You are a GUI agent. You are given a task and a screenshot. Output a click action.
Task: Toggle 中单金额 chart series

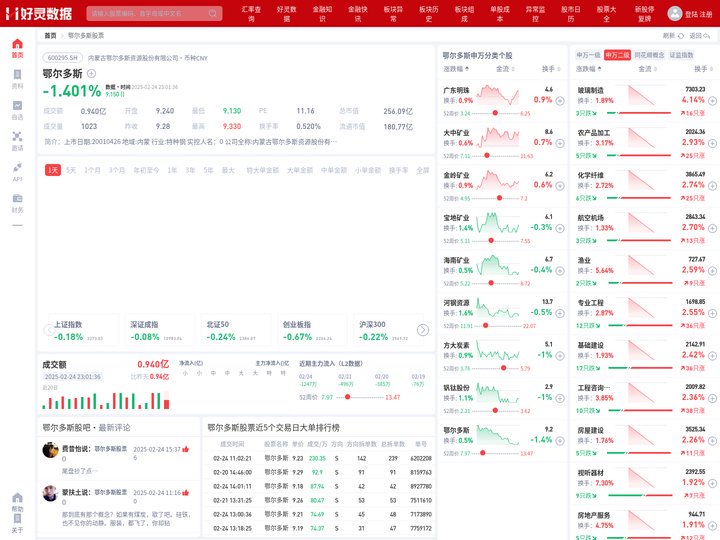[x=334, y=170]
